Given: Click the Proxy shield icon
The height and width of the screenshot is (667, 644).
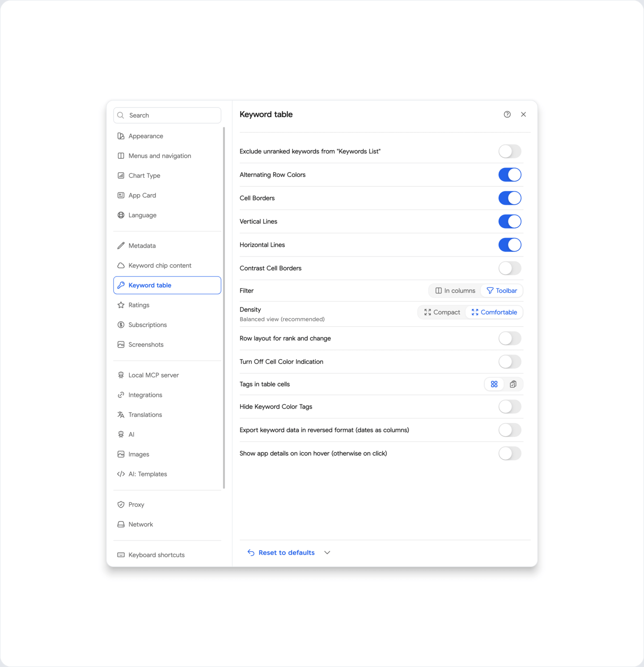Looking at the screenshot, I should click(x=121, y=505).
